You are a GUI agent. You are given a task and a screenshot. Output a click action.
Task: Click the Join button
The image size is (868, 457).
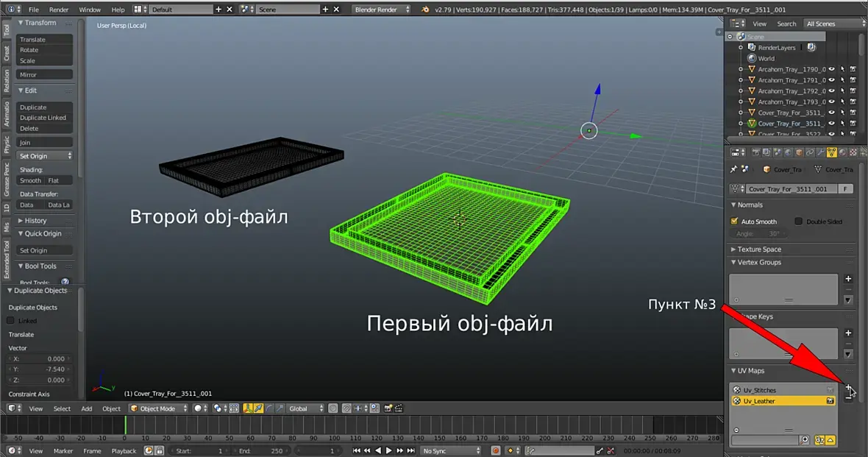(x=44, y=142)
